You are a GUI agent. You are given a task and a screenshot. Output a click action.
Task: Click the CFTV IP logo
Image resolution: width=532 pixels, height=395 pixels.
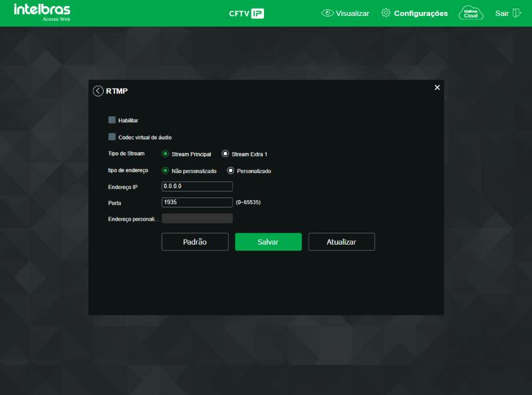[x=247, y=13]
